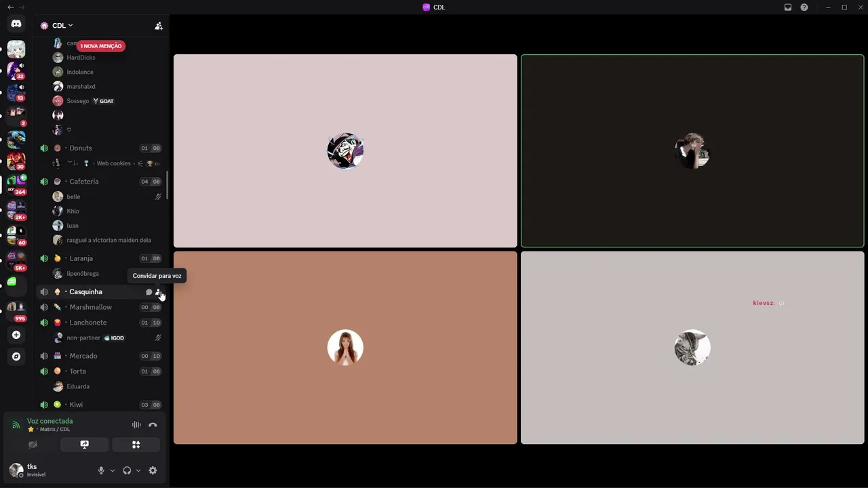Open Casquinha channel chat bubble icon
The width and height of the screenshot is (868, 488).
click(x=149, y=292)
